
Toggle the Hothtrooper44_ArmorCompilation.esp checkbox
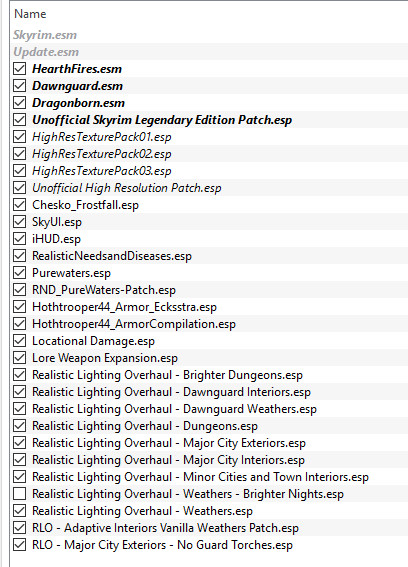20,324
